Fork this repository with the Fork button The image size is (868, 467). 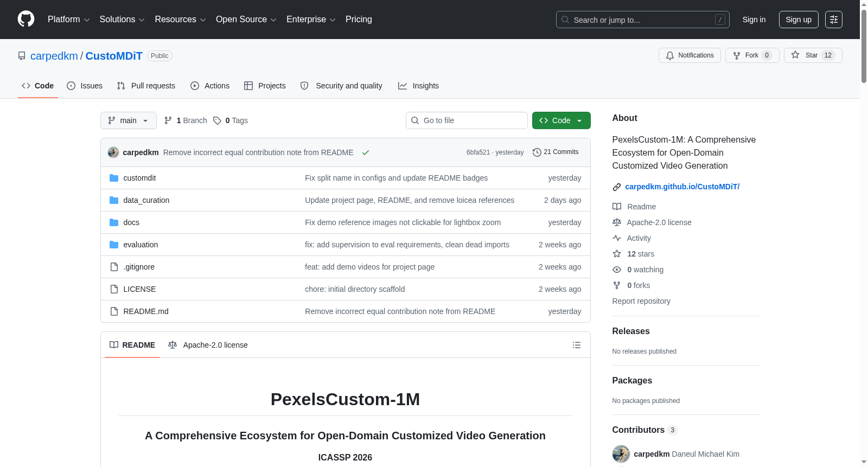752,55
